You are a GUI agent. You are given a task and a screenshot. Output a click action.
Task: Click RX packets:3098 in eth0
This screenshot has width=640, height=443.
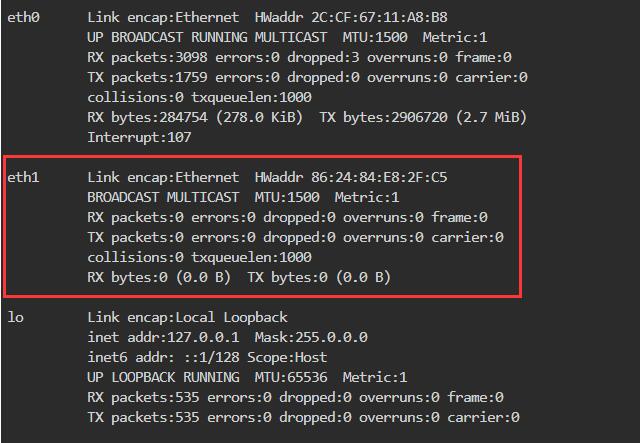pos(147,57)
